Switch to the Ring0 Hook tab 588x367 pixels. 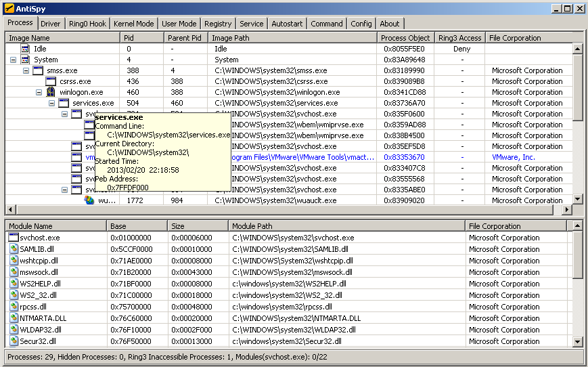[87, 24]
